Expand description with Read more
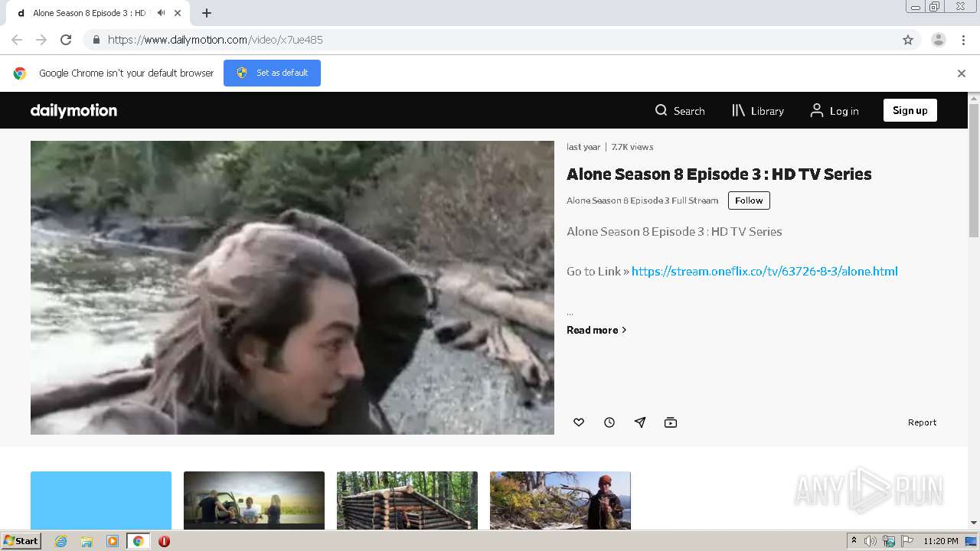This screenshot has width=980, height=551. (x=596, y=330)
